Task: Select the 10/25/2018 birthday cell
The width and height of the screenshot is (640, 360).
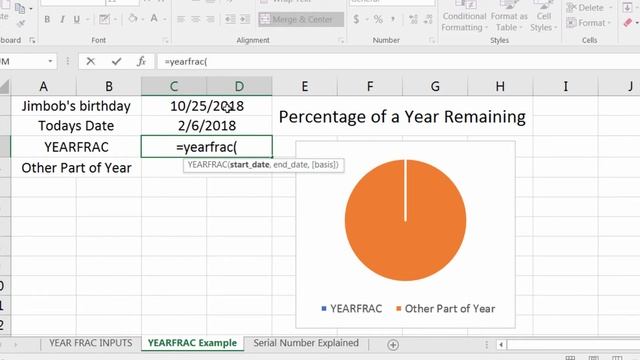Action: [207, 106]
